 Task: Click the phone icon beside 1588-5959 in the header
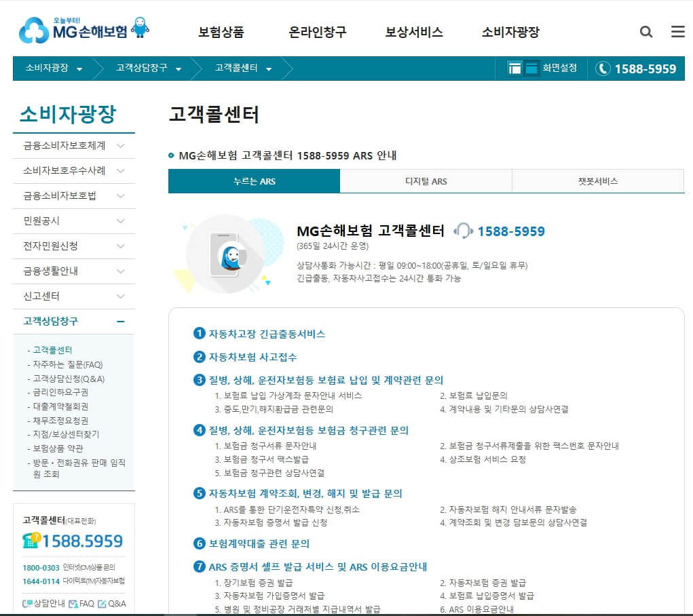click(x=603, y=69)
